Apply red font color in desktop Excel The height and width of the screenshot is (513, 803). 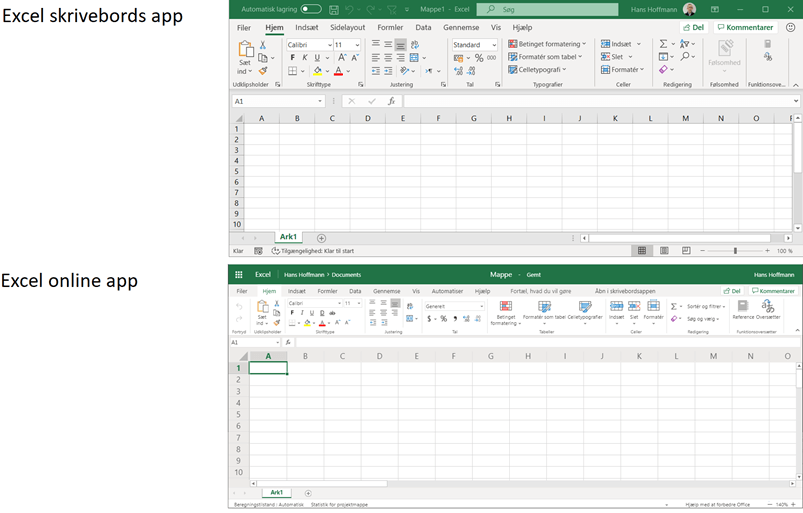coord(339,71)
